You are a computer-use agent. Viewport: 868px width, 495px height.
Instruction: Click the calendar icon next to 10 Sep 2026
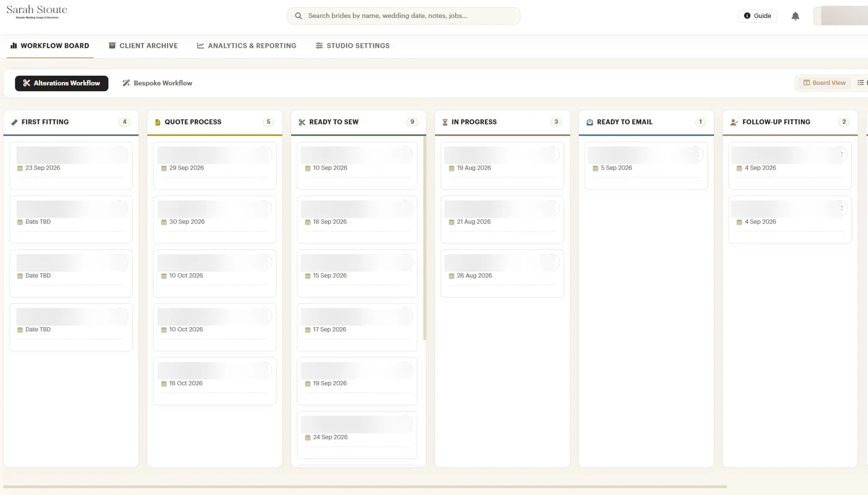(308, 168)
